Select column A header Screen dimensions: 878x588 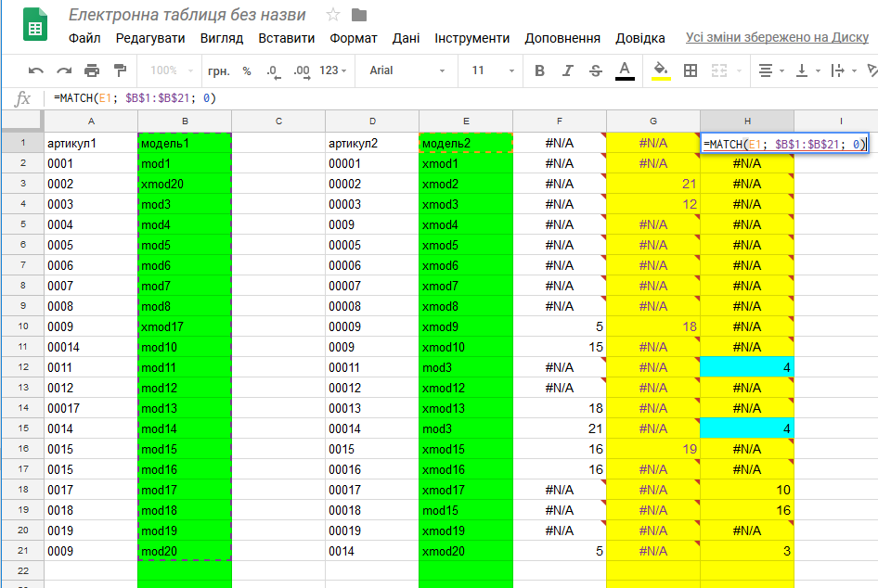(x=91, y=121)
